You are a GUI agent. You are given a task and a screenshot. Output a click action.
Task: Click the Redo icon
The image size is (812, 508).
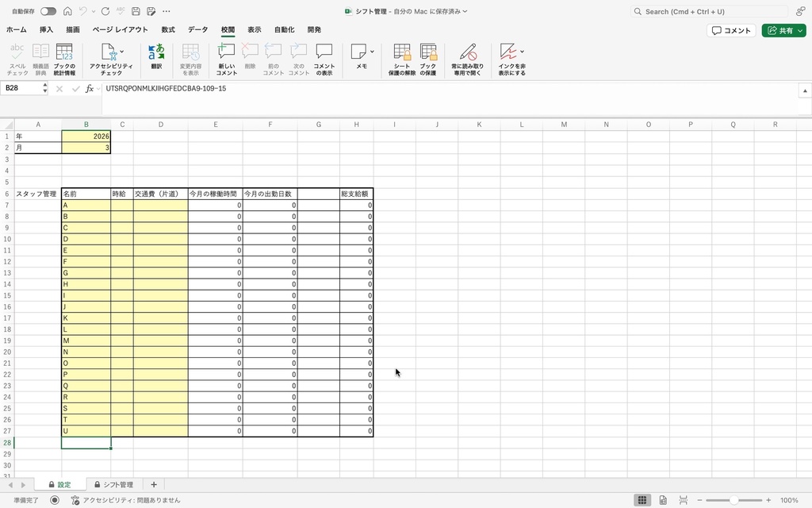(x=105, y=11)
